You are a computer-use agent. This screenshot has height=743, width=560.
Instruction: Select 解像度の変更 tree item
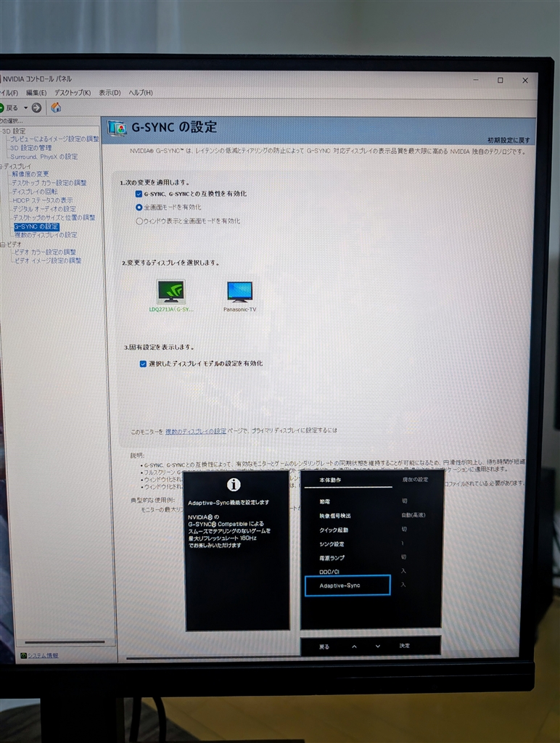30,174
